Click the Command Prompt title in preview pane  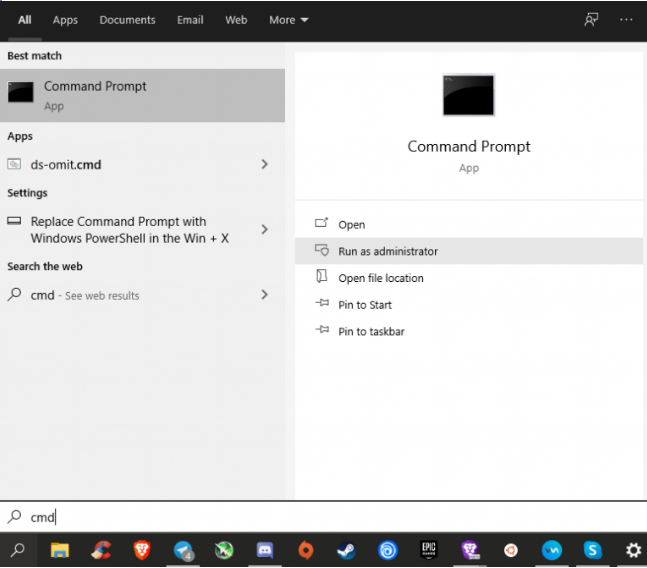coord(469,146)
